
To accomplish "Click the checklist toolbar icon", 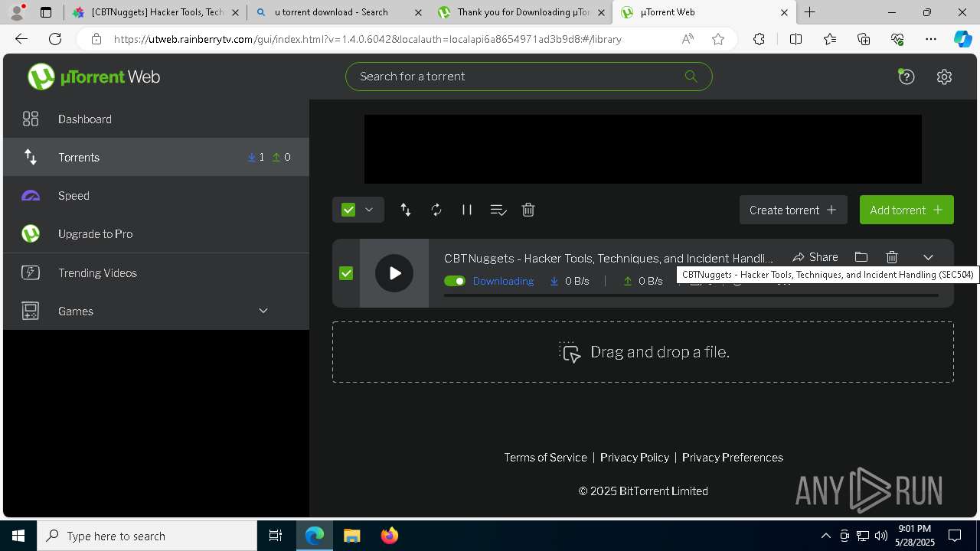I will [x=498, y=210].
